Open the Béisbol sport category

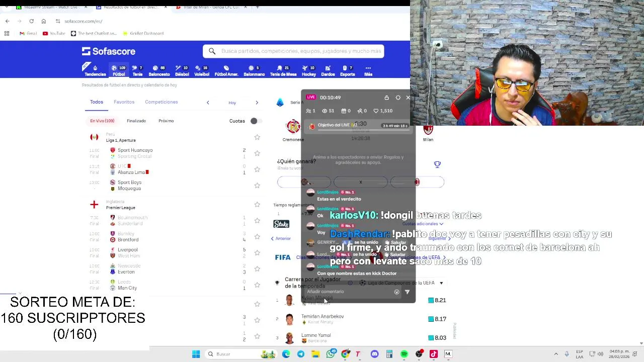tap(182, 70)
